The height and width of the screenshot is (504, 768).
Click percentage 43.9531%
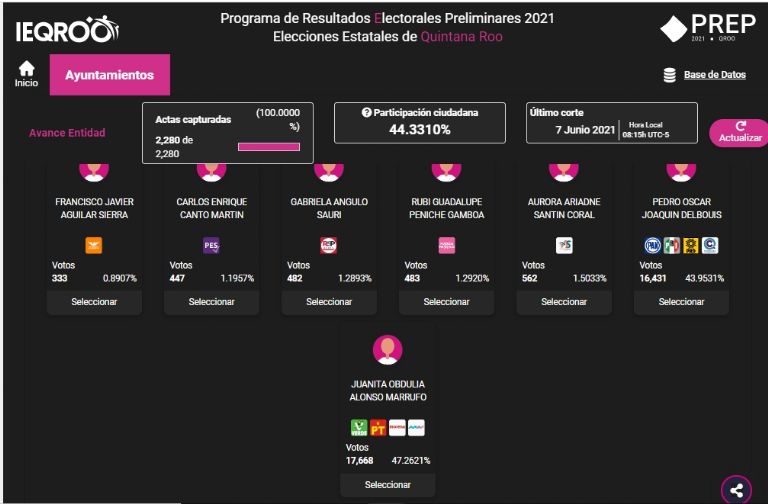point(705,278)
